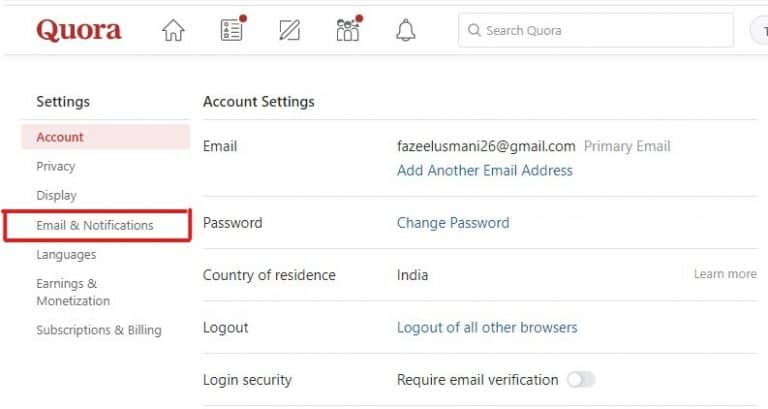
Task: Click Logout of all other browsers
Action: click(x=487, y=327)
